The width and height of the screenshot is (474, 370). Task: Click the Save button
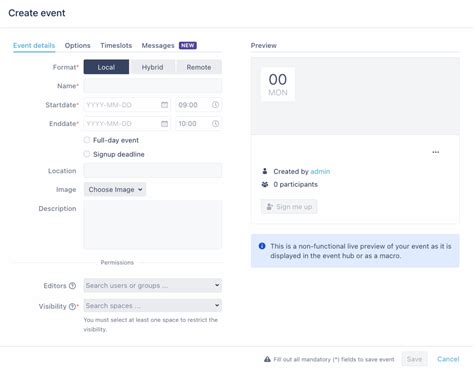(414, 359)
